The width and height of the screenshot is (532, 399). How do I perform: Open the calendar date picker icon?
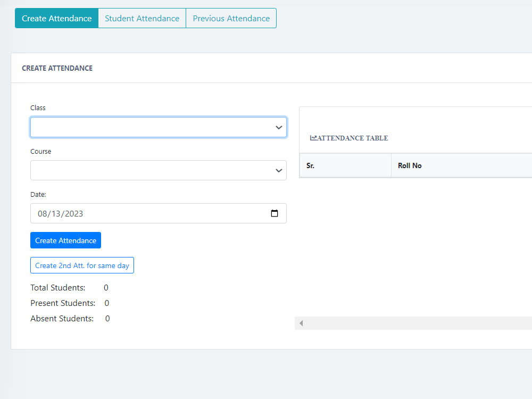point(275,213)
